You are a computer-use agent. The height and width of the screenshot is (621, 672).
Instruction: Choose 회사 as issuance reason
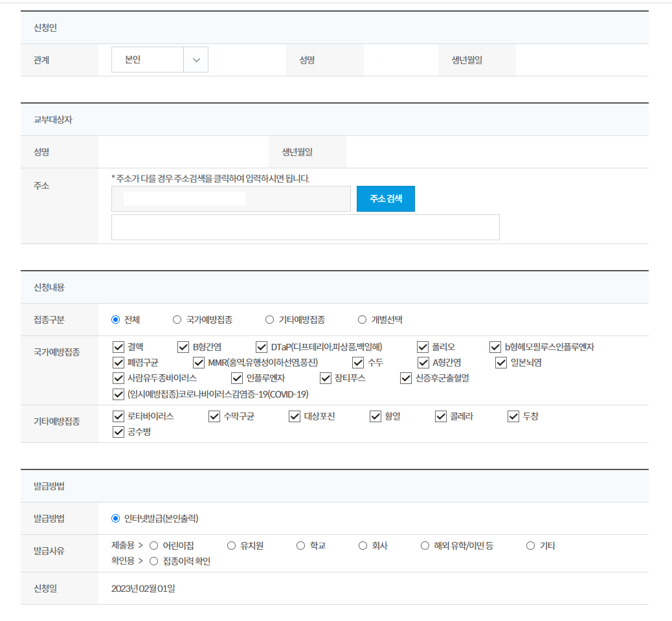coord(363,546)
